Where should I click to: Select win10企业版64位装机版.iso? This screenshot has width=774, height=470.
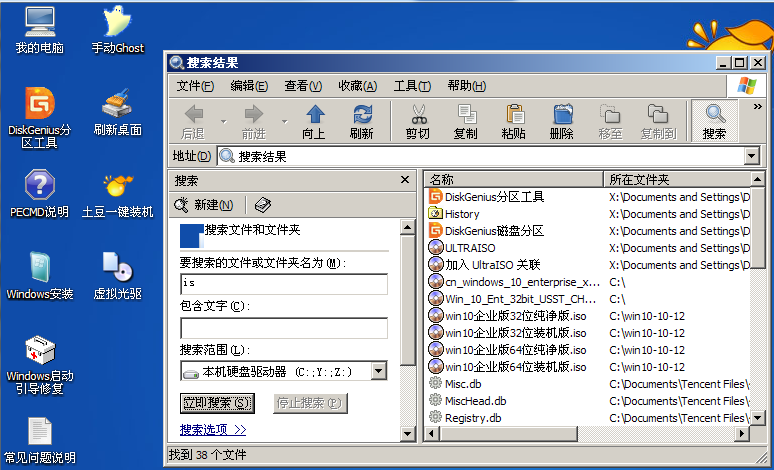coord(507,367)
